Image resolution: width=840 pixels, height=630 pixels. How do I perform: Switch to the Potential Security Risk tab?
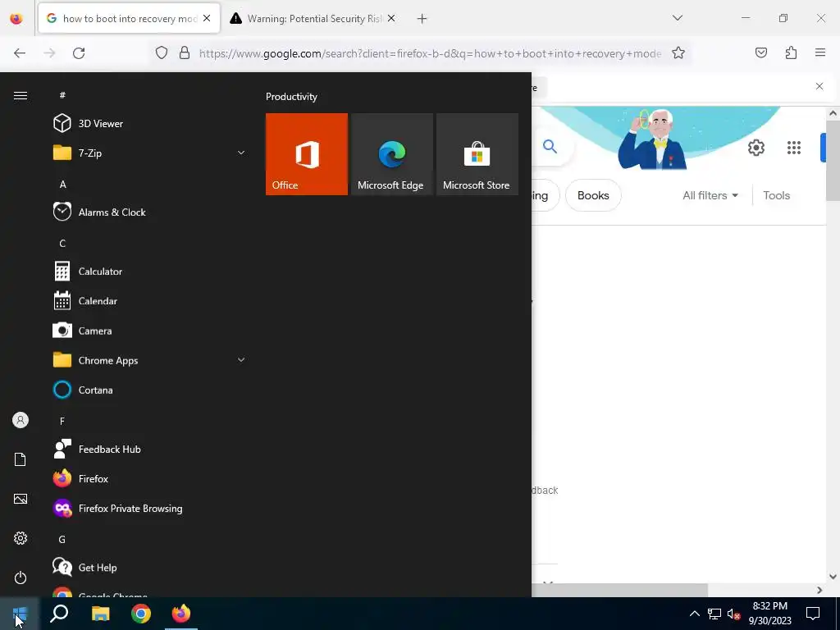coord(313,18)
